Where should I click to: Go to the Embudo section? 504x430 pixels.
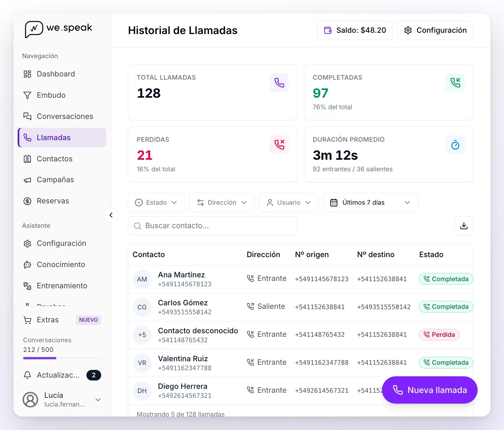[x=62, y=95]
